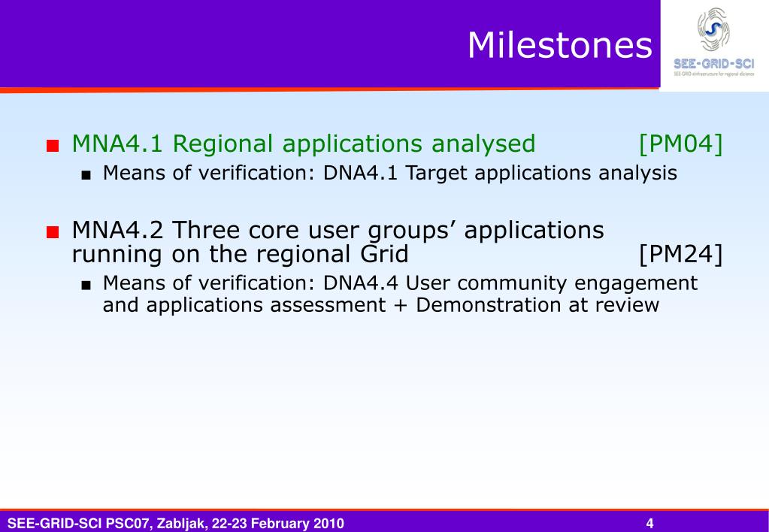Screen dimensions: 769x532
Task: Click the "running on the regional Grid" line
Action: coord(240,254)
